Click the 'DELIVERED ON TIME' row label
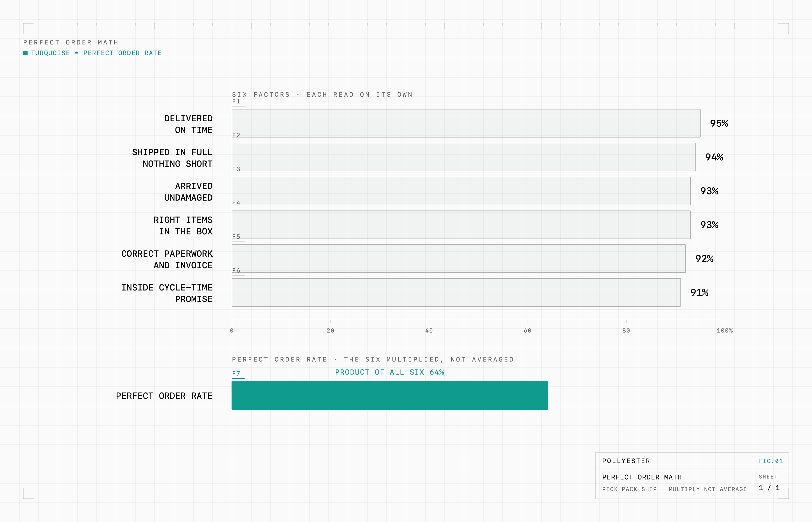The height and width of the screenshot is (522, 812). tap(188, 124)
